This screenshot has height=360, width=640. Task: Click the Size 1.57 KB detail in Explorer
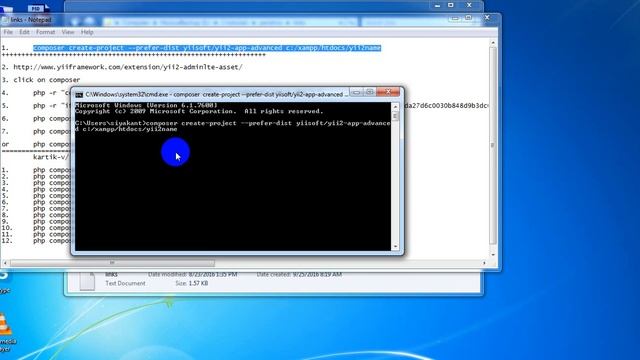[x=192, y=283]
